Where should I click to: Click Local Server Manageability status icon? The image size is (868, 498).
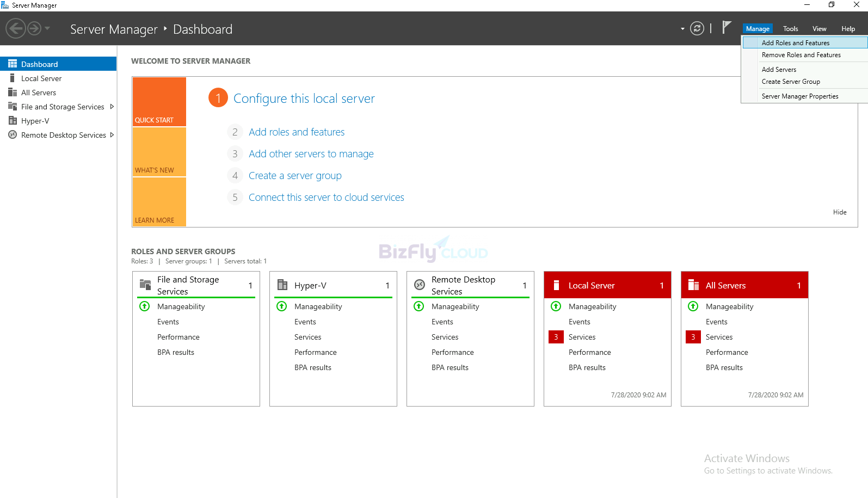point(556,306)
